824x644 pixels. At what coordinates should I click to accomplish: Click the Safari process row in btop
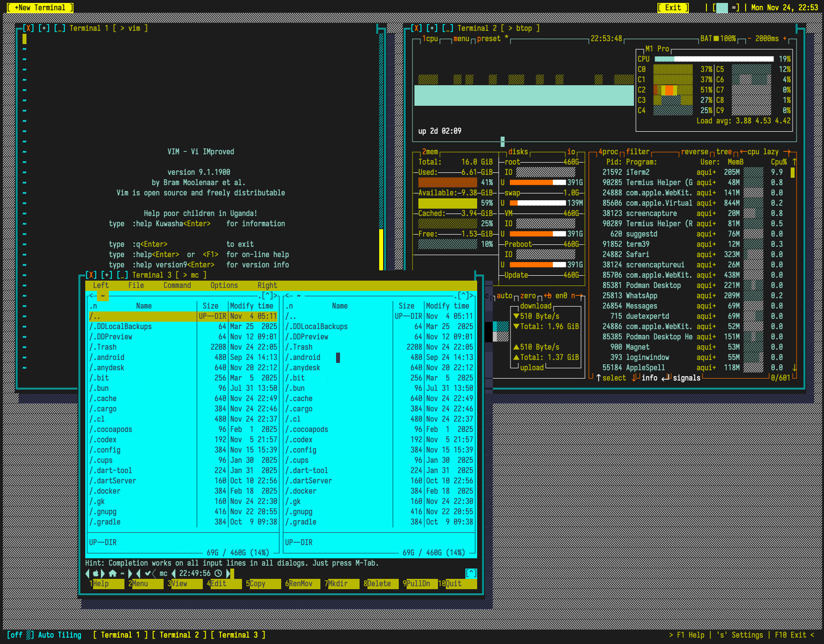pyautogui.click(x=693, y=255)
